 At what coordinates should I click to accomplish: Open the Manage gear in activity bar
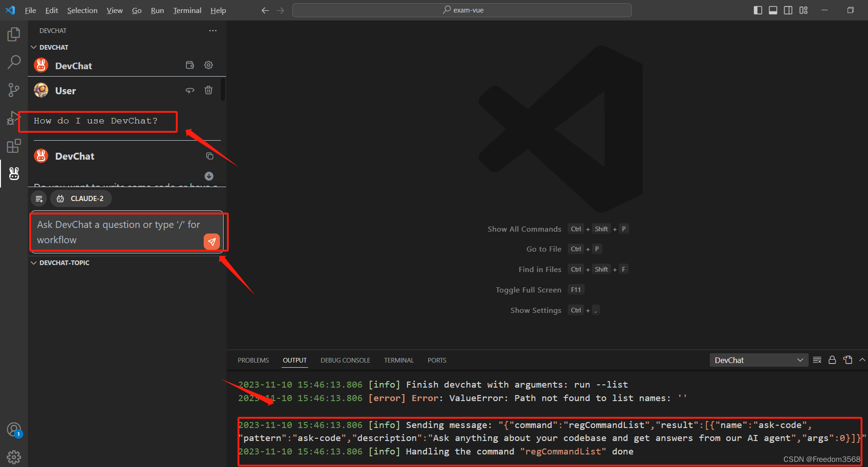14,457
